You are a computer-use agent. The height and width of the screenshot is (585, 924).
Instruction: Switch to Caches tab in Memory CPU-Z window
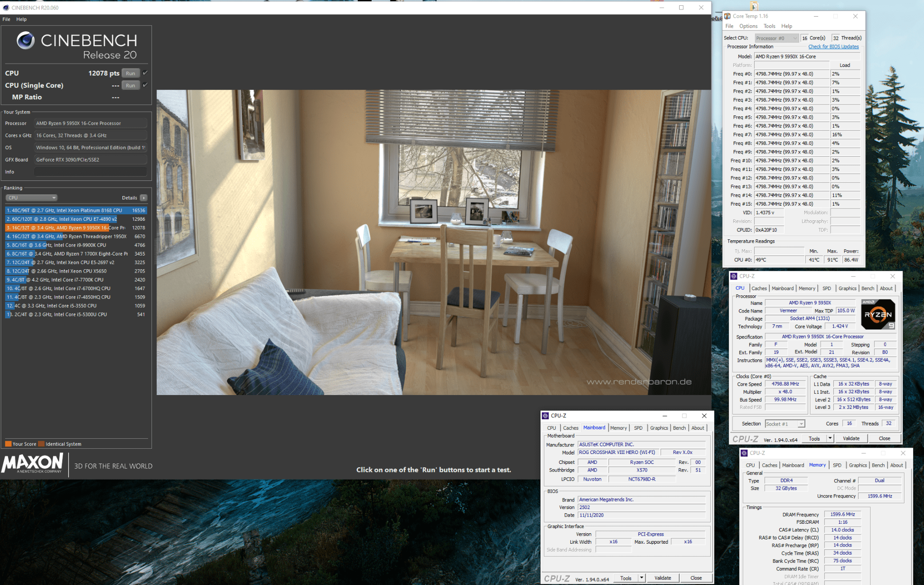click(x=769, y=465)
